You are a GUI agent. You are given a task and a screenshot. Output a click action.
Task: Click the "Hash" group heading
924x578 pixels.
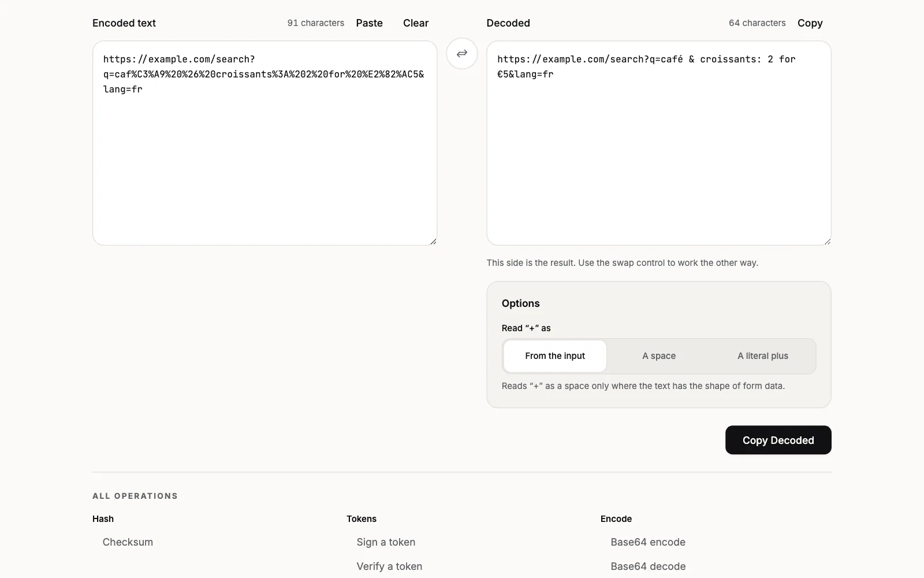pos(103,519)
